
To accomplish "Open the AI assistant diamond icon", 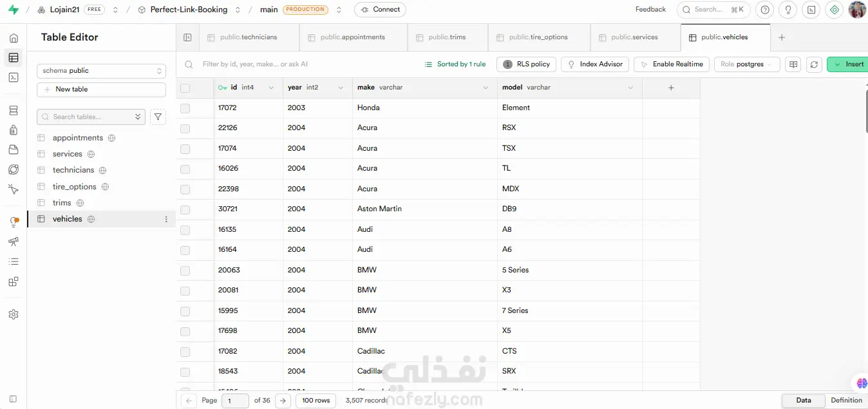I will (x=835, y=10).
